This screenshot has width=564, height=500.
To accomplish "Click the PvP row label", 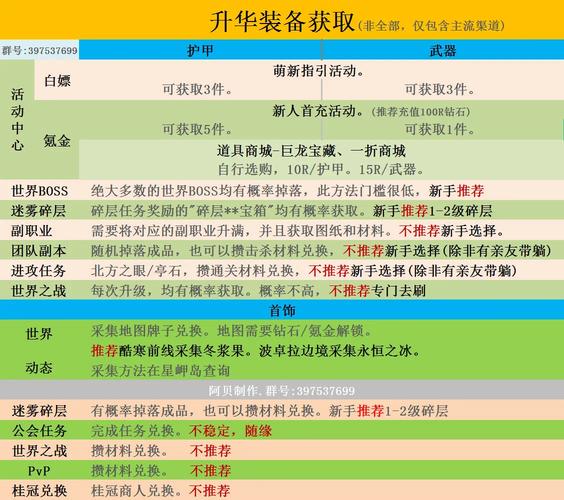I will [x=39, y=471].
